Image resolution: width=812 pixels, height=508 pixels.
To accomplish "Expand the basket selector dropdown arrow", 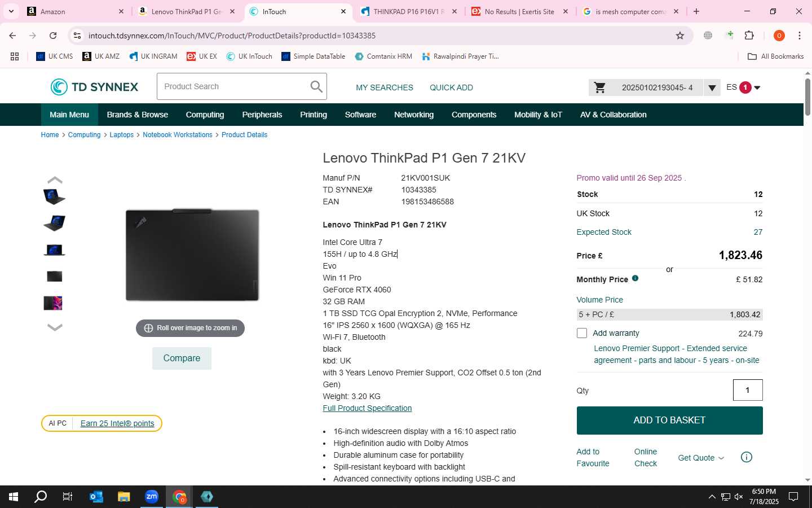I will [x=712, y=87].
